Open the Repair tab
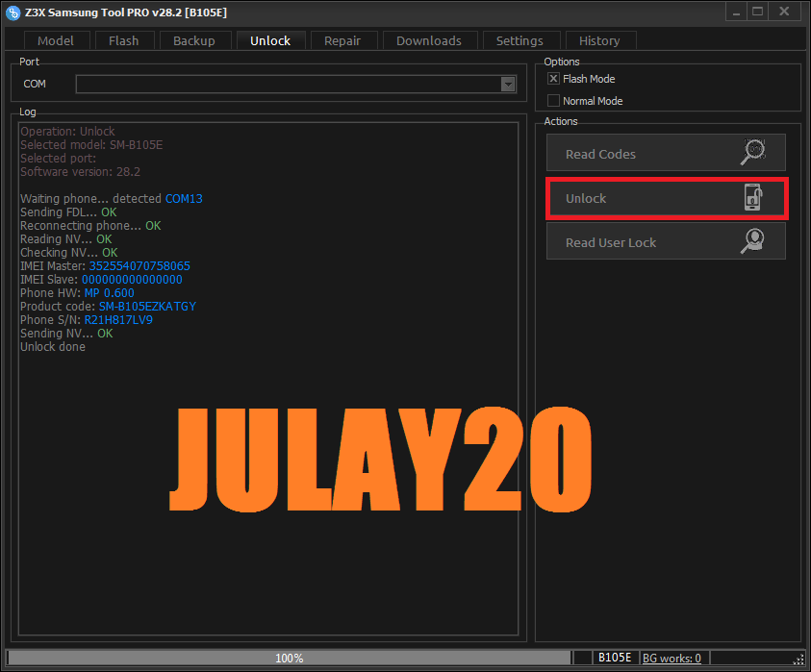Screen dimensions: 811x672 pos(342,40)
